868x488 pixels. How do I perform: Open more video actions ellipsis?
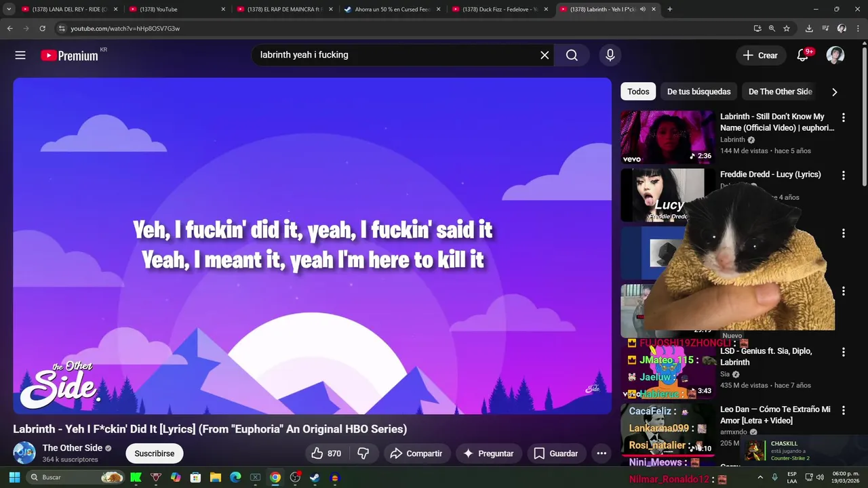[601, 453]
